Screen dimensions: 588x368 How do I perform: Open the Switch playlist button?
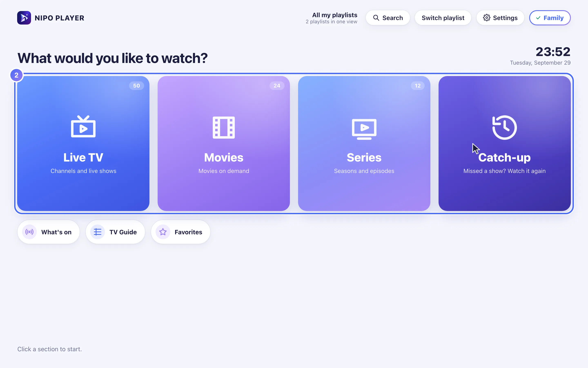point(443,18)
